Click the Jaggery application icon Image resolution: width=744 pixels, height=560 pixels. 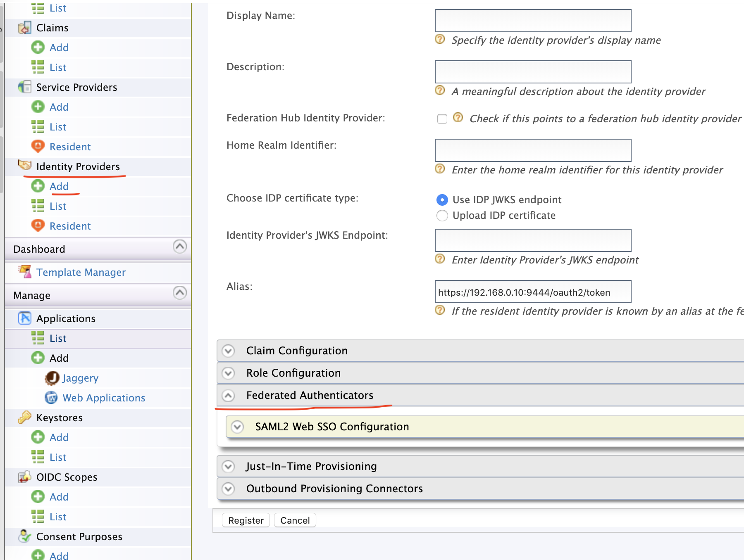pos(52,377)
